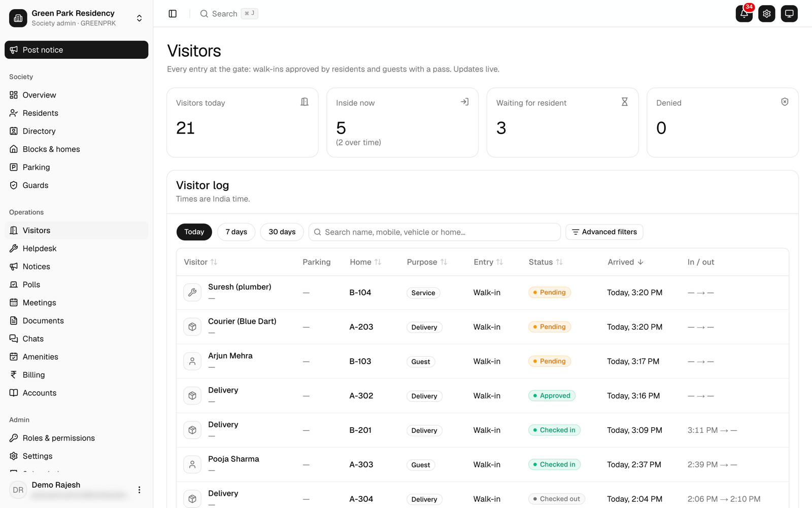Open Chats in sidebar
This screenshot has width=812, height=508.
[76, 339]
